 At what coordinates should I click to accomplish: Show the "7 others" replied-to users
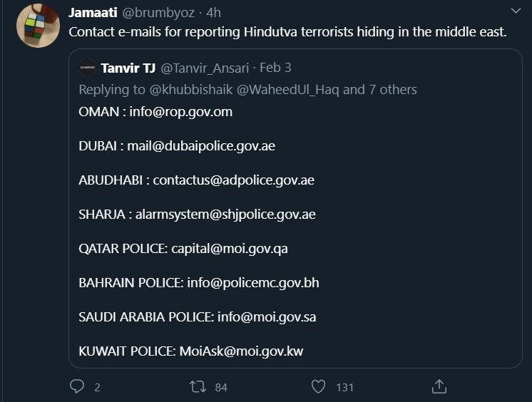pyautogui.click(x=391, y=90)
